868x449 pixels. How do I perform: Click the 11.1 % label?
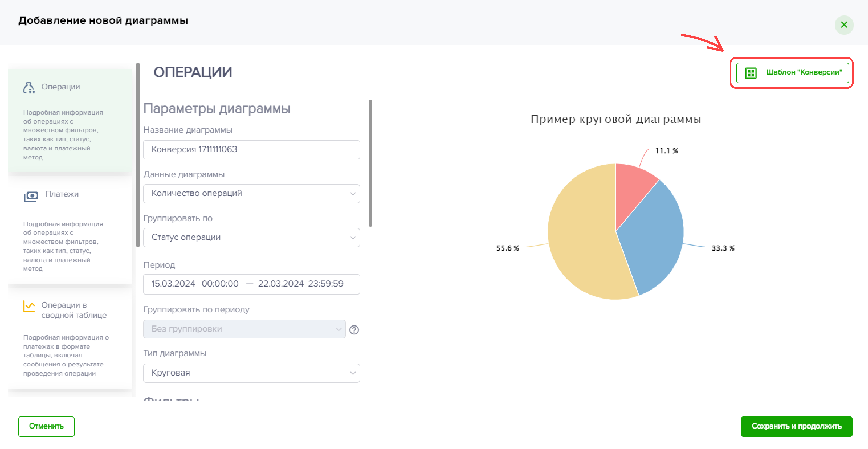[667, 151]
